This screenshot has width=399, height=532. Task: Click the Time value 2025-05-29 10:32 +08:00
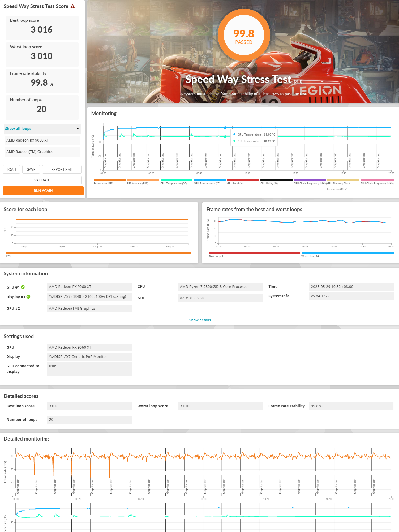[351, 287]
